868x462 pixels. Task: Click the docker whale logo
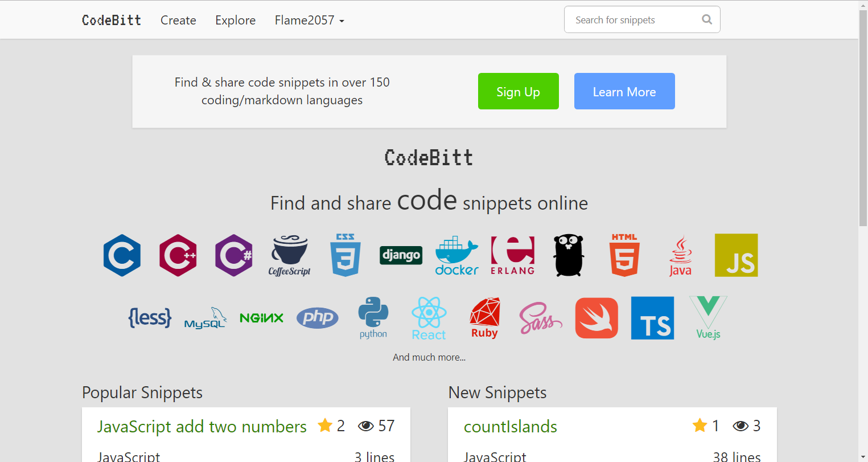coord(457,255)
